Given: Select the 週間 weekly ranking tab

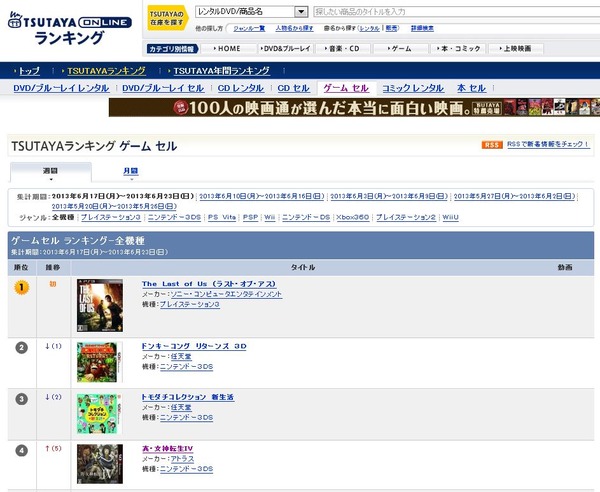Looking at the screenshot, I should coord(51,173).
